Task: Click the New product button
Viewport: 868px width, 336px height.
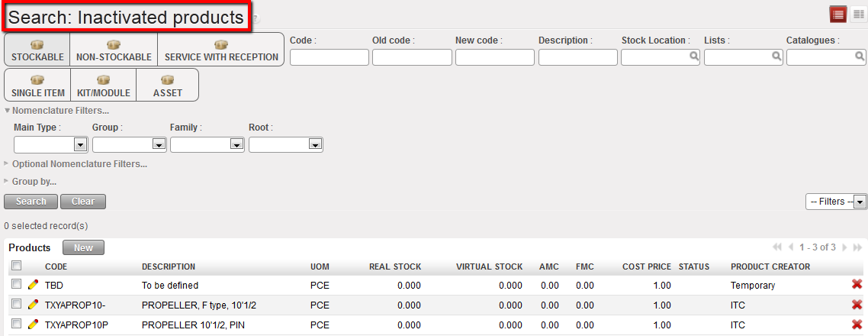Action: point(83,247)
